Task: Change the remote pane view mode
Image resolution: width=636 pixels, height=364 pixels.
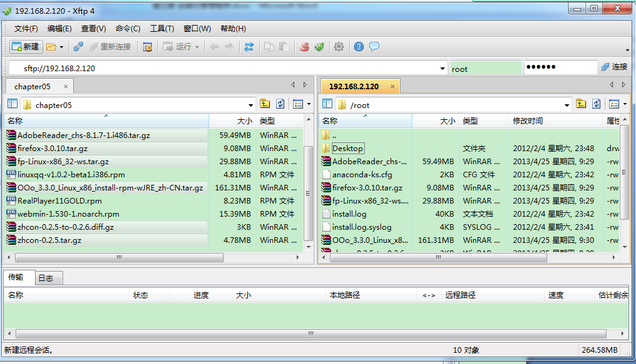Action: click(x=614, y=104)
